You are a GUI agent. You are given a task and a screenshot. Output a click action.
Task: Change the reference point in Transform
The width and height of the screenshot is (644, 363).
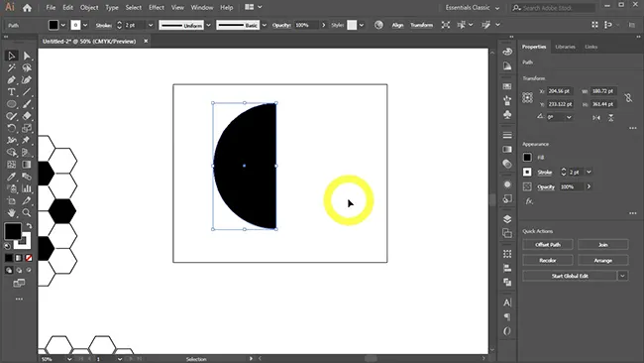(x=527, y=97)
